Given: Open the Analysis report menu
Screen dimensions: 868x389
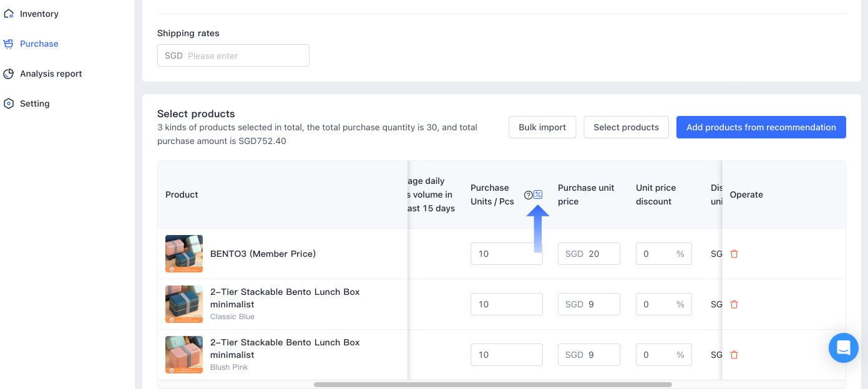Looking at the screenshot, I should [x=51, y=74].
